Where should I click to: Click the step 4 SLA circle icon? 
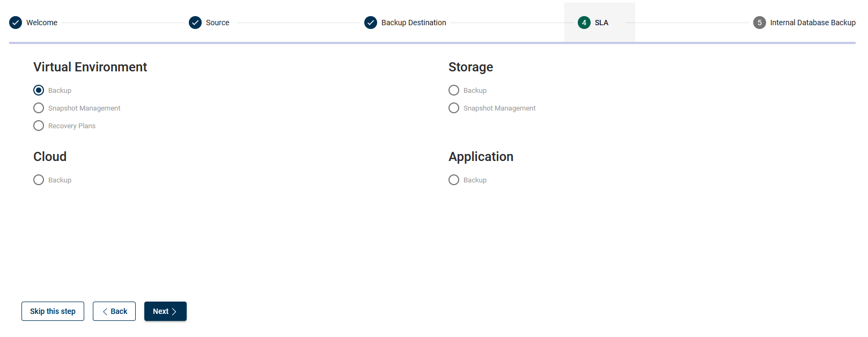(584, 23)
